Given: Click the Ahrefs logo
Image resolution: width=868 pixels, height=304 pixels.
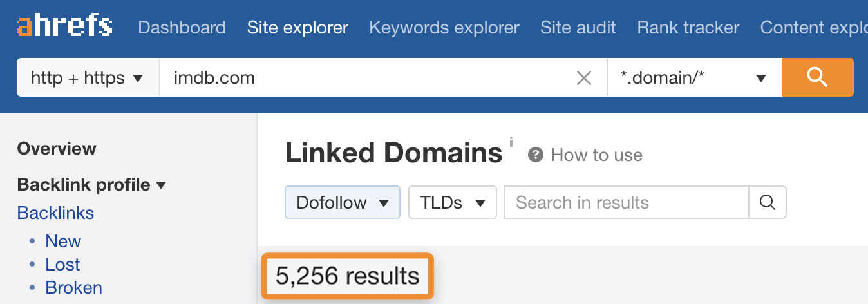Looking at the screenshot, I should (x=64, y=27).
